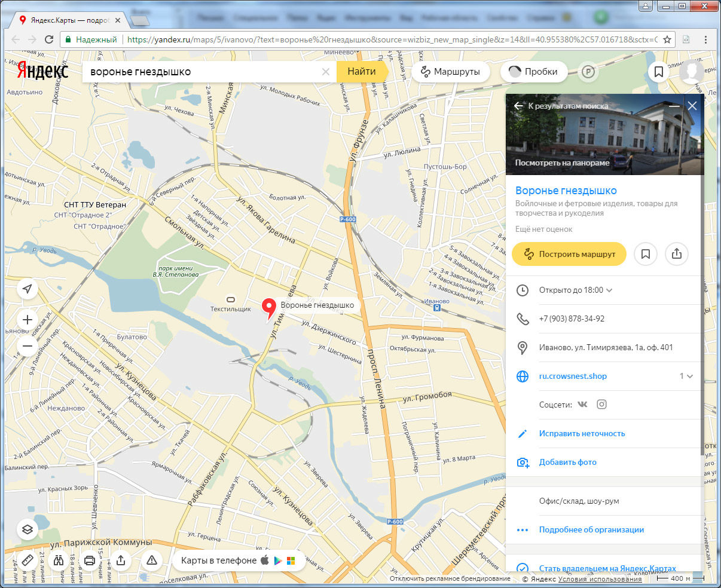The image size is (721, 588).
Task: Click Отключить рекламное брендирование
Action: click(450, 579)
